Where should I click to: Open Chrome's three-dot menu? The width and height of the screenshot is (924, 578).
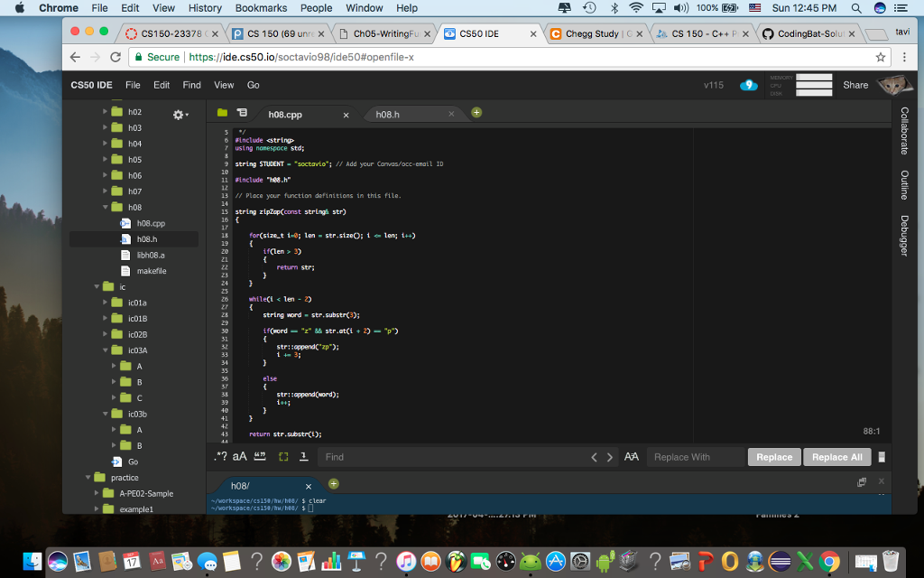click(x=904, y=57)
